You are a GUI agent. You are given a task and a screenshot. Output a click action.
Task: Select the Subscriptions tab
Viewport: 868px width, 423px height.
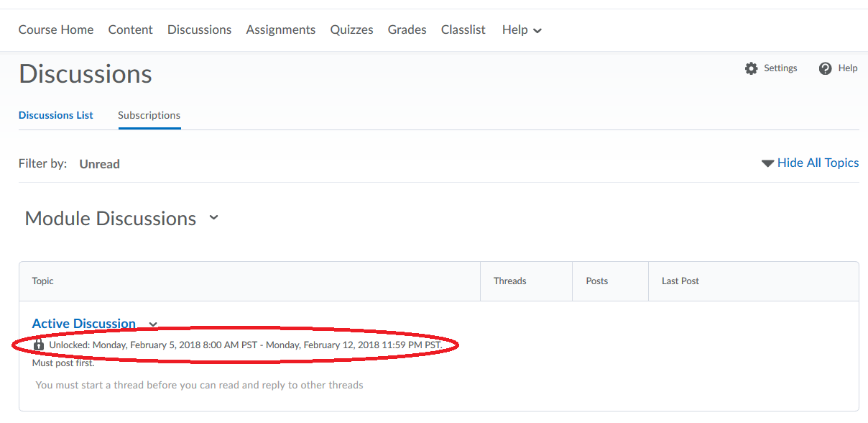coord(149,115)
